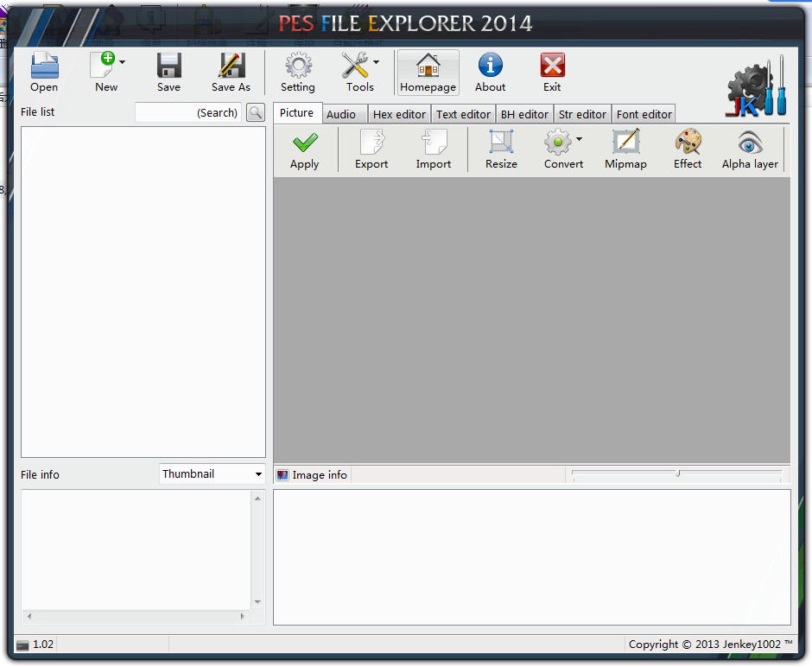This screenshot has width=812, height=667.
Task: Run search with the magnifier button
Action: pos(256,112)
